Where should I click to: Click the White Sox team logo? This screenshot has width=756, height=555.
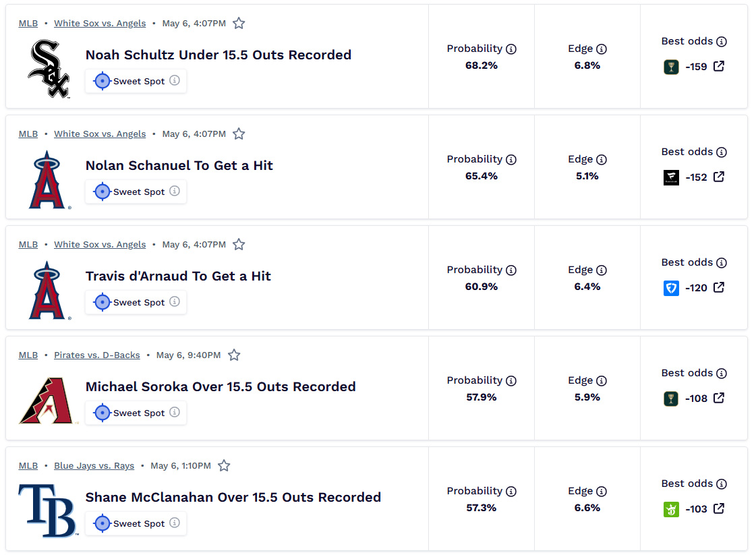click(49, 69)
